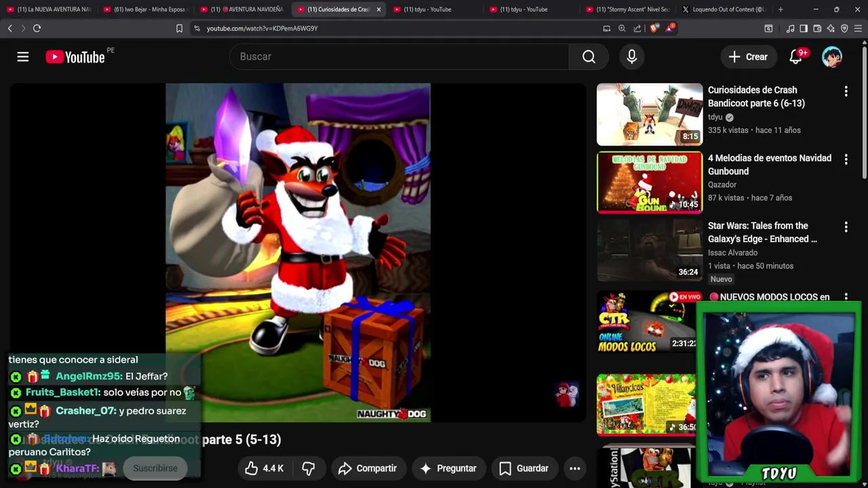Open the 10:45 Gunbound Navidad thumbnail
Image resolution: width=868 pixels, height=488 pixels.
[650, 182]
